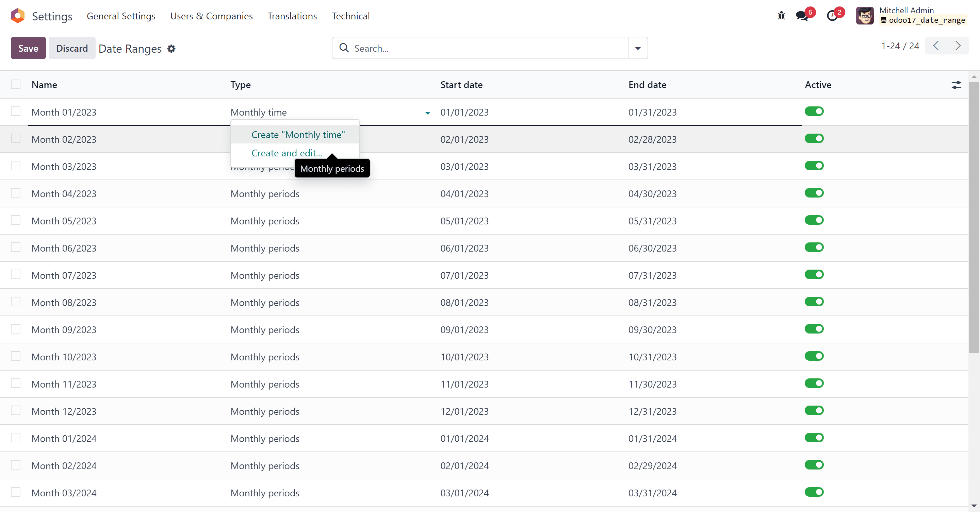Image resolution: width=980 pixels, height=512 pixels.
Task: Open the debug bug icon menu
Action: point(781,16)
